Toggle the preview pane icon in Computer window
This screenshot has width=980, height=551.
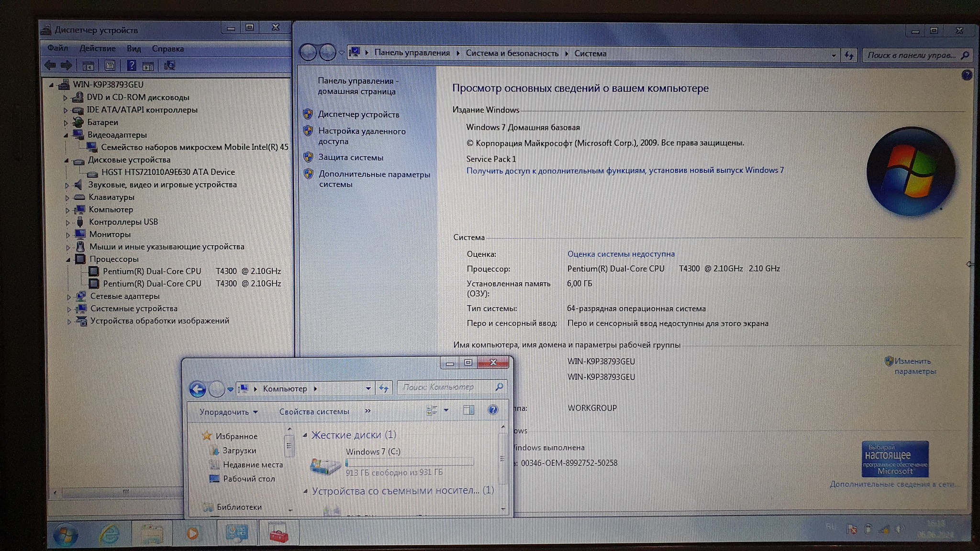(468, 410)
